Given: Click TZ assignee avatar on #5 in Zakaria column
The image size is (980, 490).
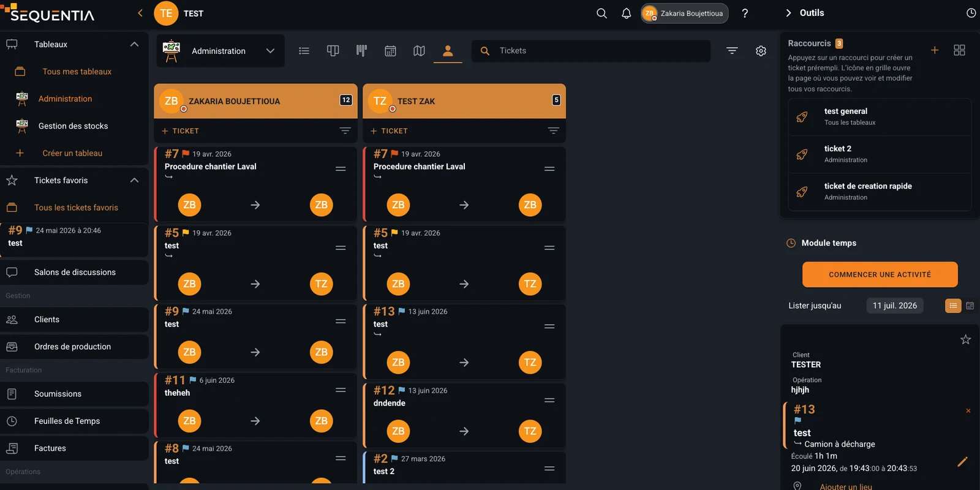Looking at the screenshot, I should click(x=322, y=284).
